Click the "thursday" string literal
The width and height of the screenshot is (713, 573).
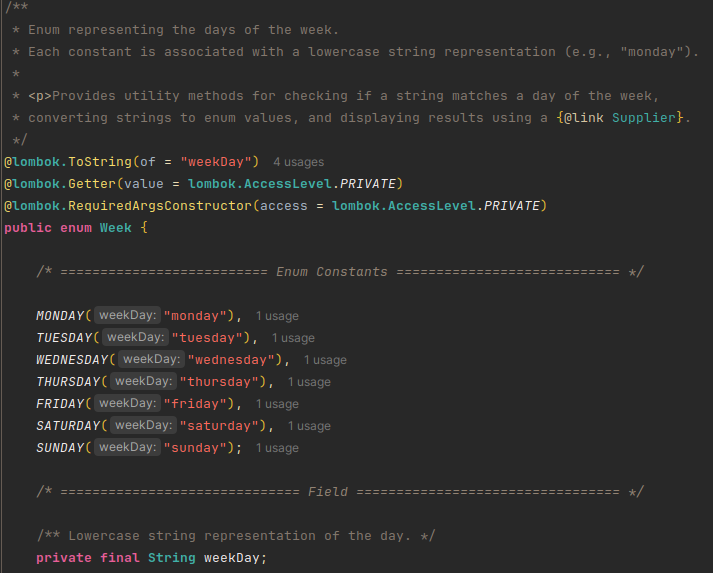click(x=219, y=382)
